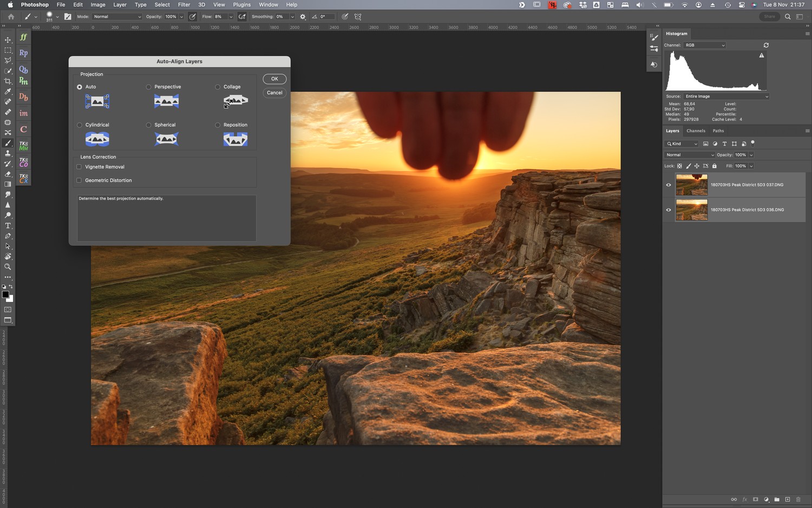The image size is (812, 508).
Task: Select the Perspective projection option
Action: point(149,87)
